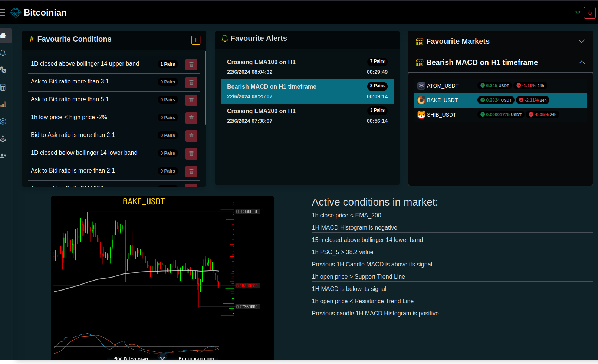
Task: Open the calculator tool in the sidebar
Action: coord(4,87)
